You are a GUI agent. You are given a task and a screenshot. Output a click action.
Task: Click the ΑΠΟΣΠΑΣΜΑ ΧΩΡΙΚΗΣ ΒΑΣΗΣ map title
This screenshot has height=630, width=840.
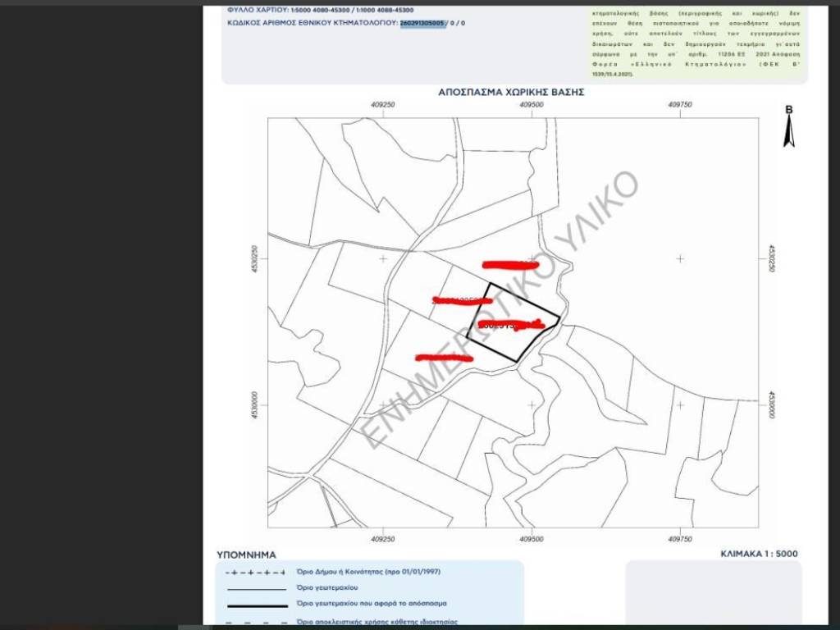click(x=512, y=93)
